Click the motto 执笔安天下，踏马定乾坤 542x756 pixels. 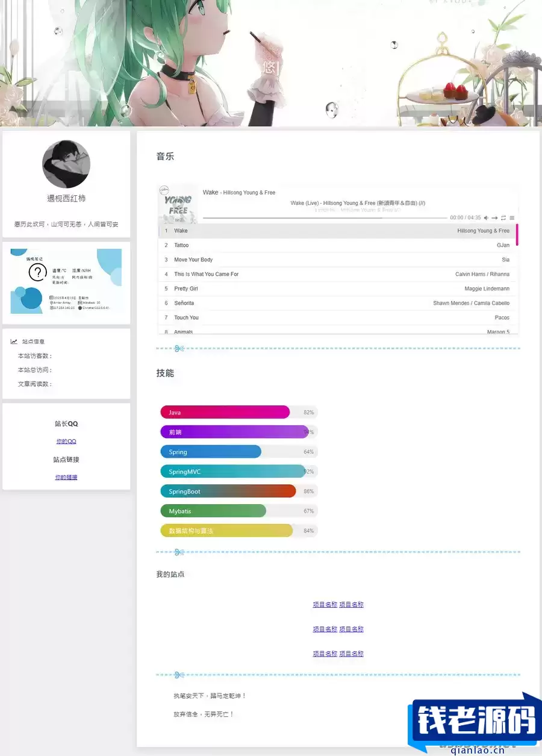pyautogui.click(x=210, y=696)
